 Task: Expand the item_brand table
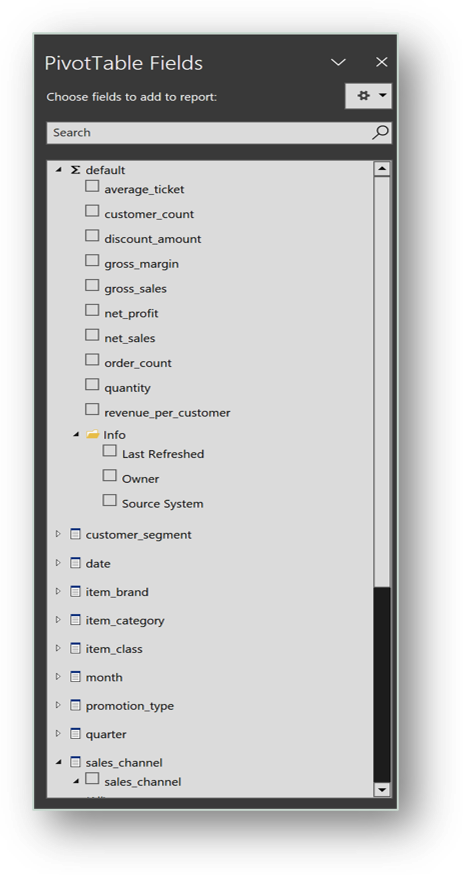[58, 591]
